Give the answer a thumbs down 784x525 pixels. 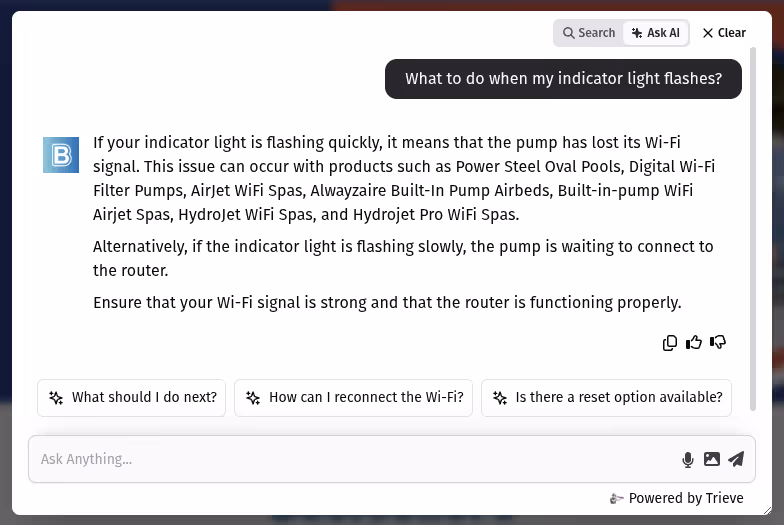(x=718, y=343)
